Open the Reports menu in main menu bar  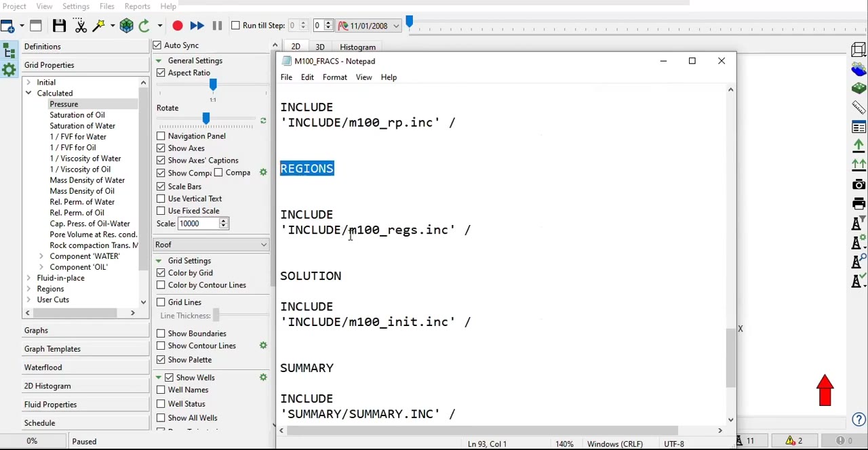click(x=137, y=7)
